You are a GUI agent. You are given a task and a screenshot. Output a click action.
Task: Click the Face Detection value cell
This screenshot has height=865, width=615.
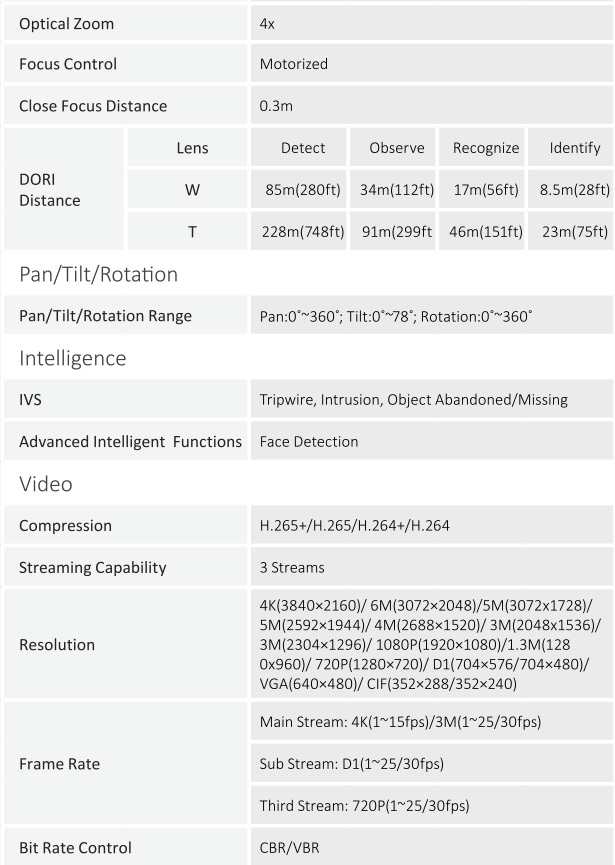[x=432, y=441]
